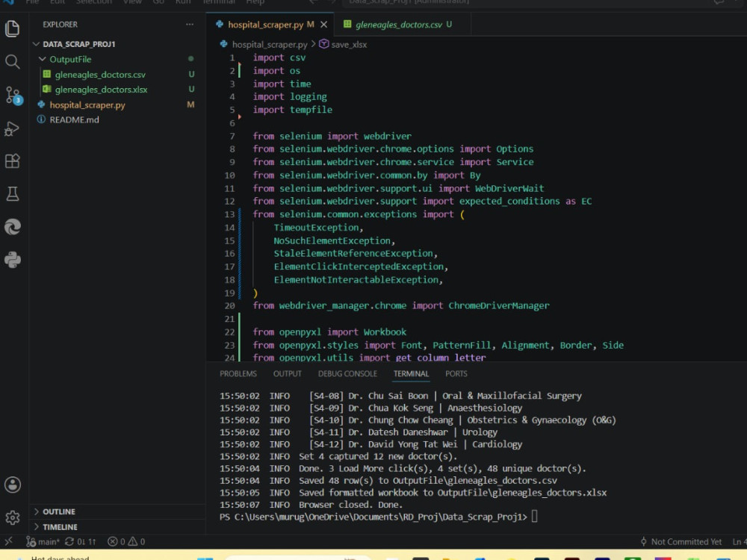This screenshot has width=747, height=560.
Task: Open gleneagles_doctors.xlsx in explorer
Action: point(101,90)
